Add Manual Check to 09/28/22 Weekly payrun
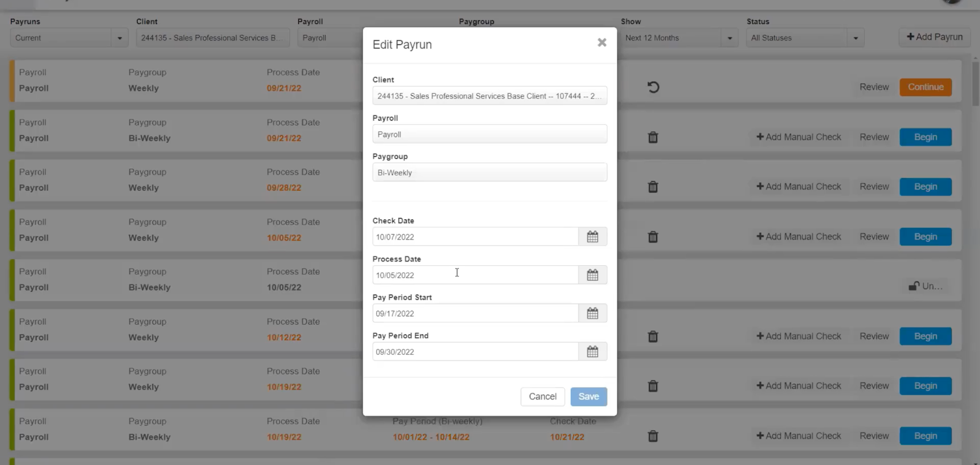The width and height of the screenshot is (980, 465). [x=799, y=187]
